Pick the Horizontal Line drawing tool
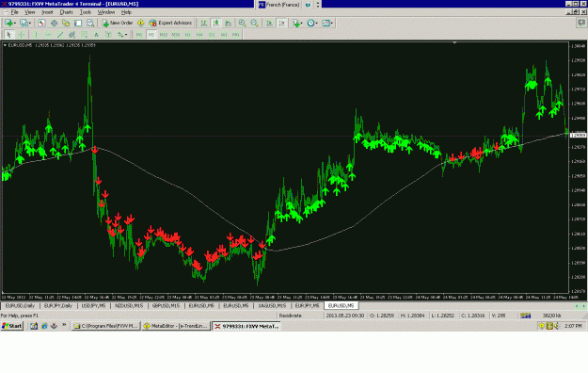 tap(48, 35)
